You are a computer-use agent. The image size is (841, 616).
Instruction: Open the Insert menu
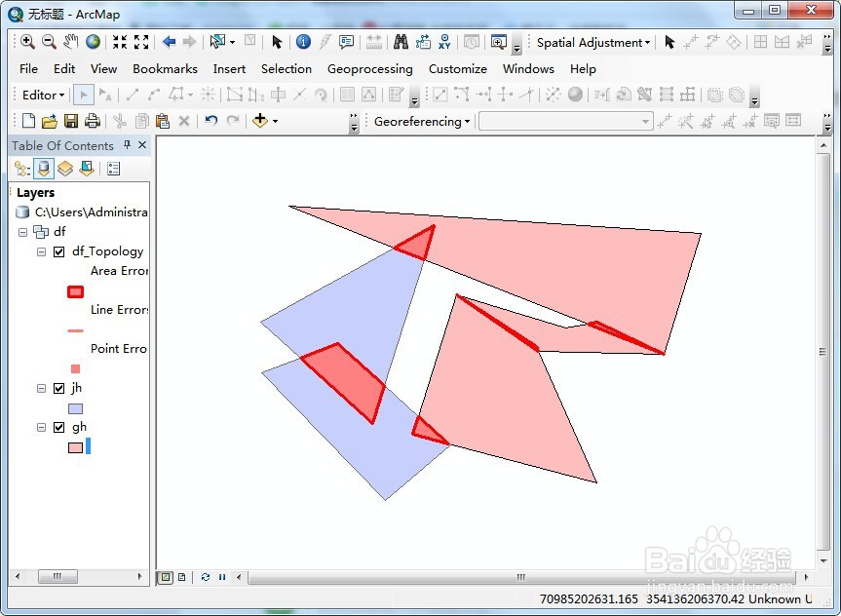(229, 68)
